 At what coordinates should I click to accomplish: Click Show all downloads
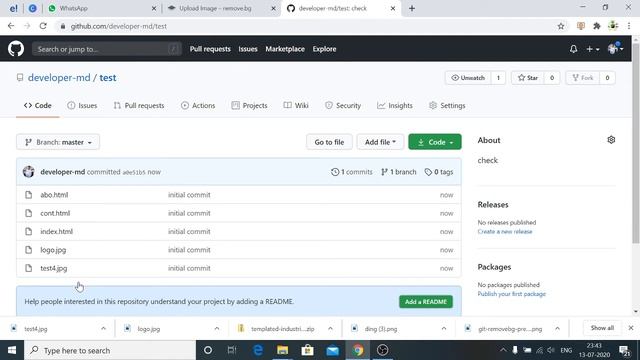(602, 328)
